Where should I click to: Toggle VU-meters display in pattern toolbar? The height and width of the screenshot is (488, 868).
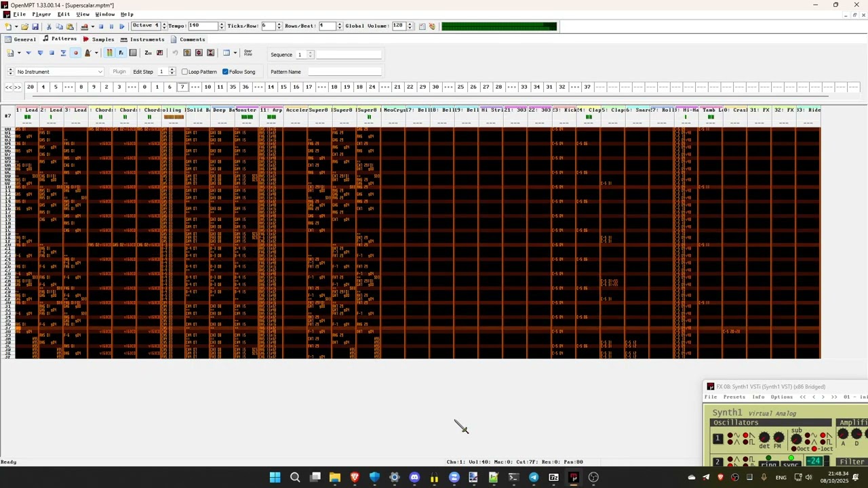(109, 53)
